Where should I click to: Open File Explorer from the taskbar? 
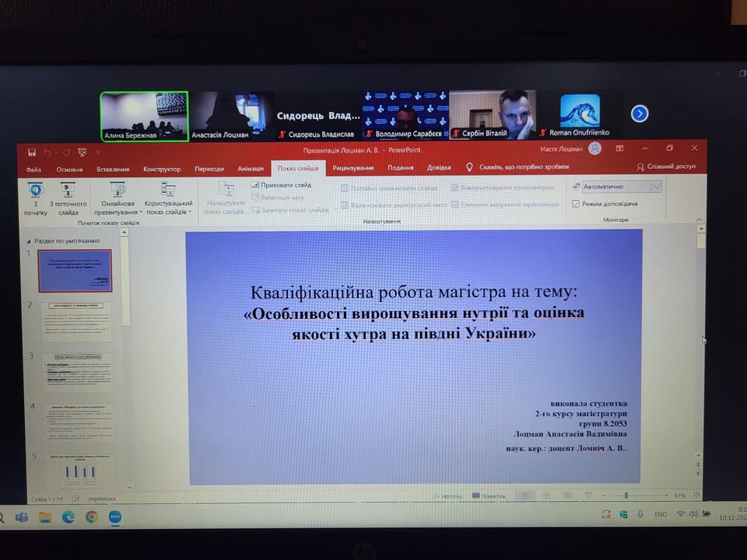(45, 517)
